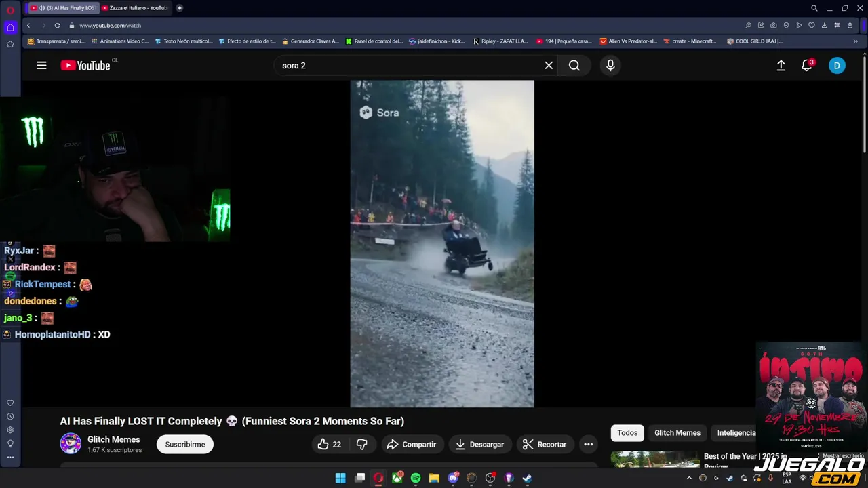Open the account avatar 'D' menu
Viewport: 868px width, 488px height.
pyautogui.click(x=837, y=66)
